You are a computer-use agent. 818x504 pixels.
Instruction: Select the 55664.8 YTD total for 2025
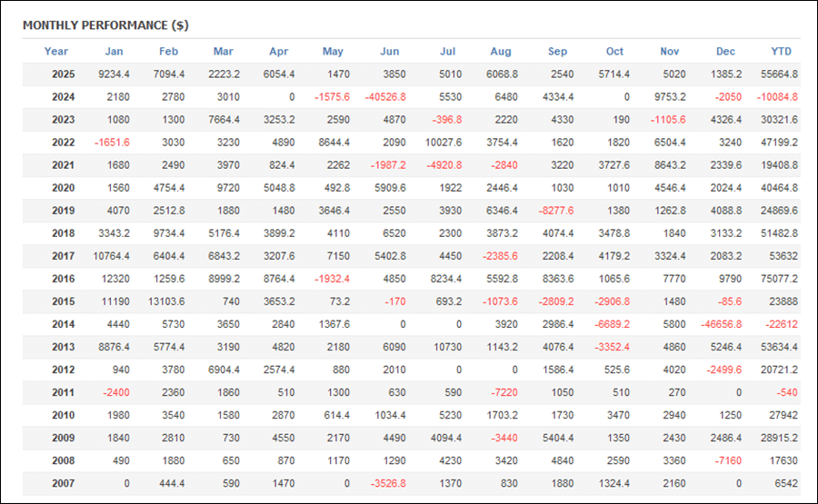pos(777,74)
